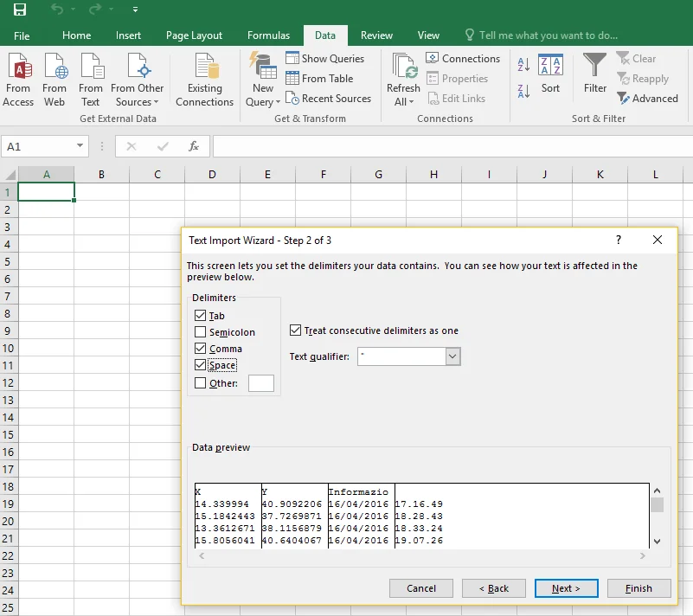Screen dimensions: 693x616
Task: Click the < Back button
Action: click(494, 588)
